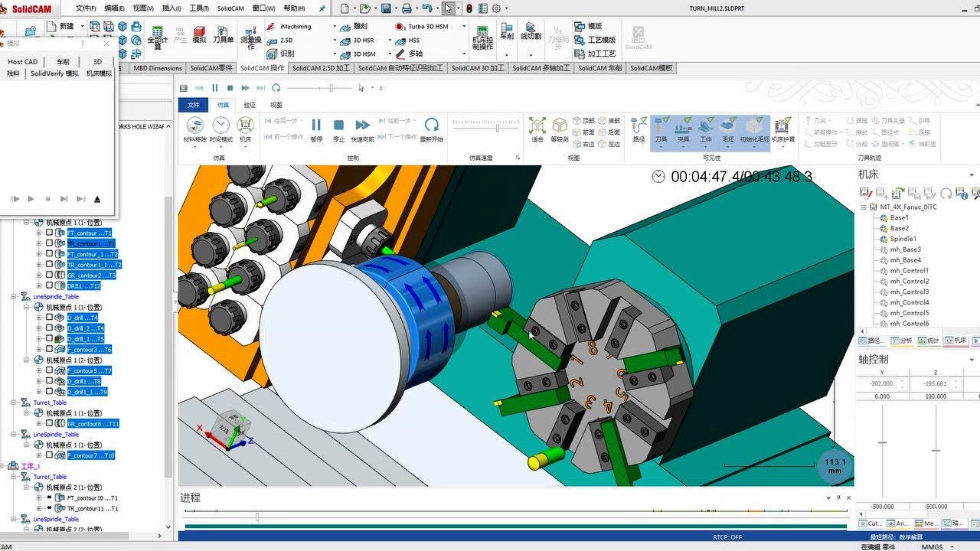Expand the F_contour5 ...T7 tree node
This screenshot has height=551, width=980.
(39, 370)
